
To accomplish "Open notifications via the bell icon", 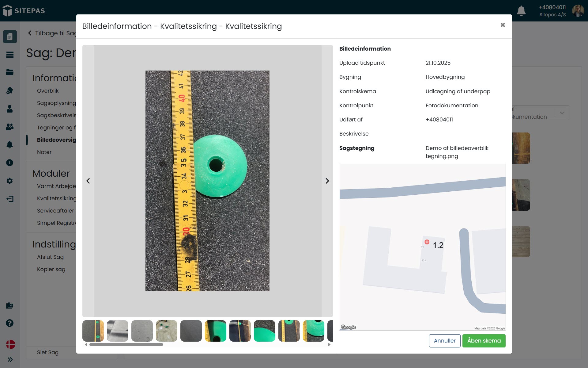I will (x=521, y=11).
